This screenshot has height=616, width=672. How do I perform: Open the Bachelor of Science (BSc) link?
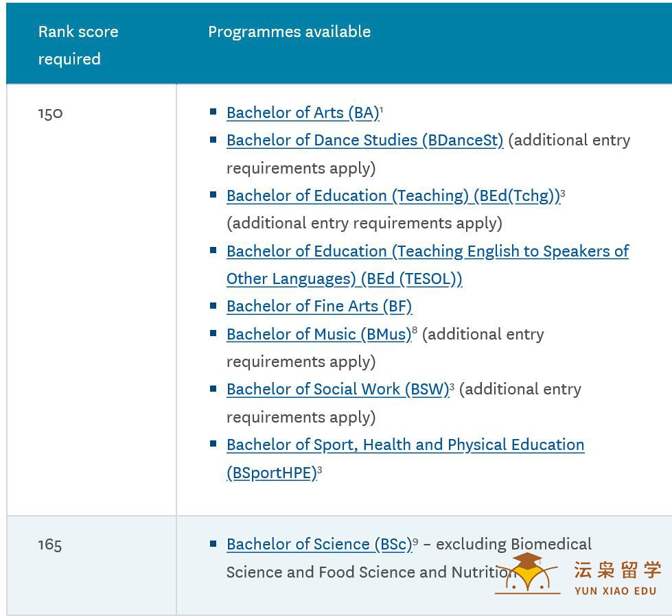pos(318,544)
